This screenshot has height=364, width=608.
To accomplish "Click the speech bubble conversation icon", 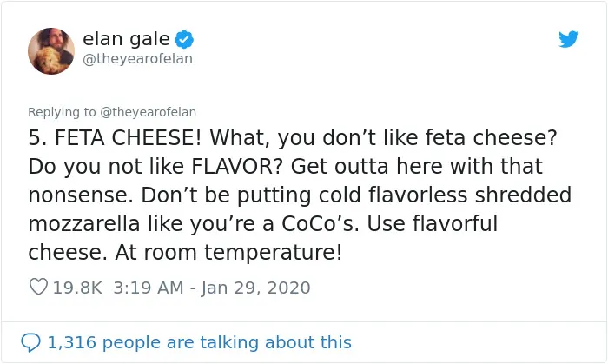I will click(x=30, y=342).
